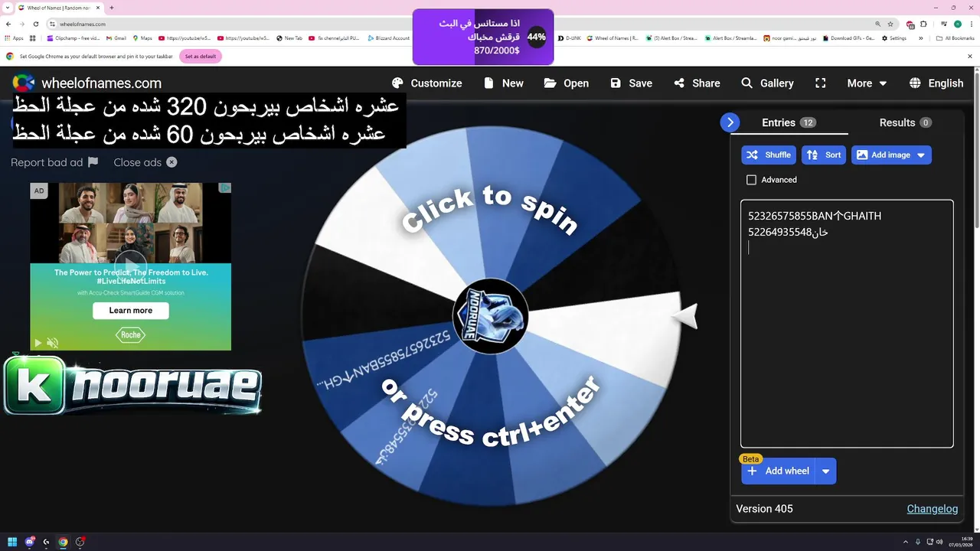
Task: Switch to the Results tab
Action: (x=905, y=122)
